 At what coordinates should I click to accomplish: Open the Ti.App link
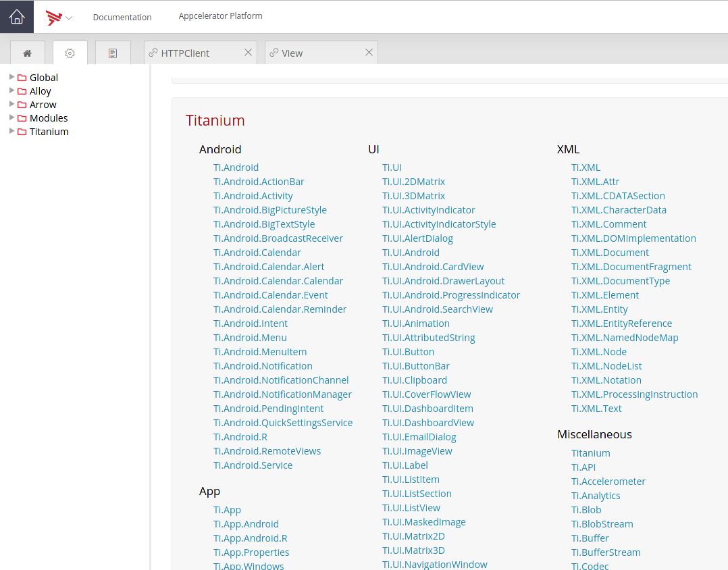[227, 510]
